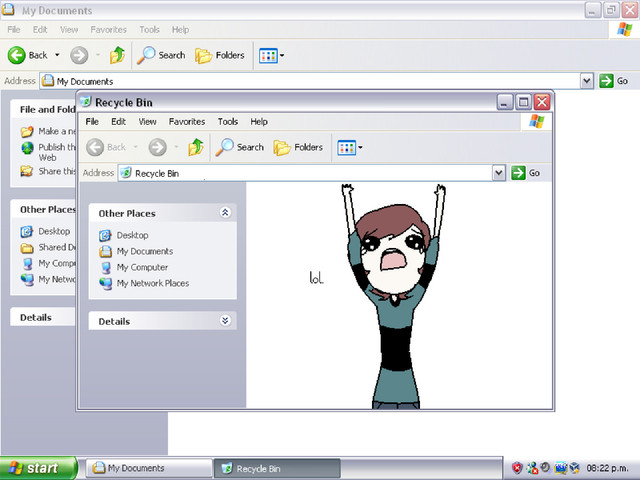The width and height of the screenshot is (640, 480).
Task: Open Back history dropdown in My Documents
Action: click(x=57, y=55)
